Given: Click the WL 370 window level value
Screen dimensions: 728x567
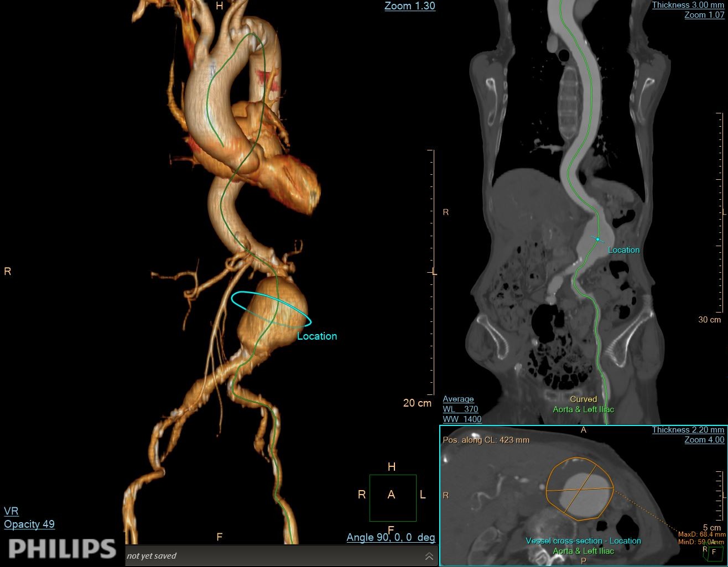Looking at the screenshot, I should [x=460, y=409].
